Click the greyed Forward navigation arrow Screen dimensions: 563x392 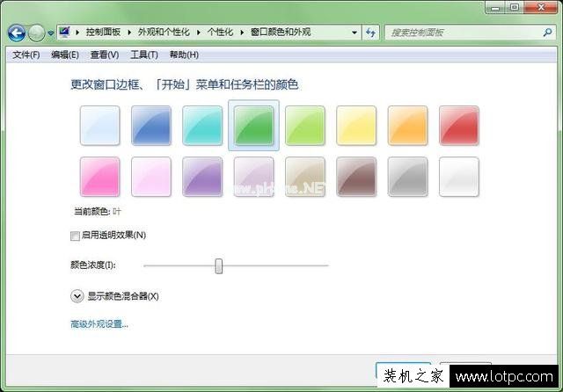pyautogui.click(x=36, y=33)
